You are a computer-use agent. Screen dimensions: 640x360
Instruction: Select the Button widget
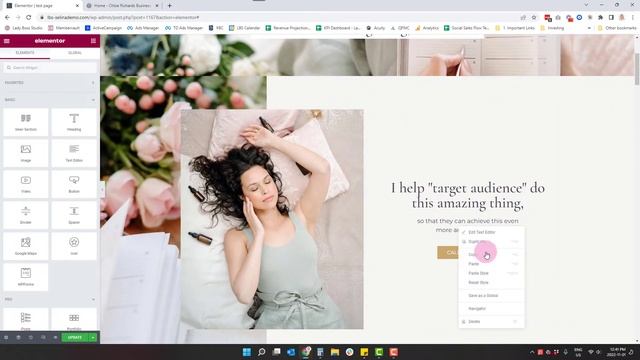[74, 184]
